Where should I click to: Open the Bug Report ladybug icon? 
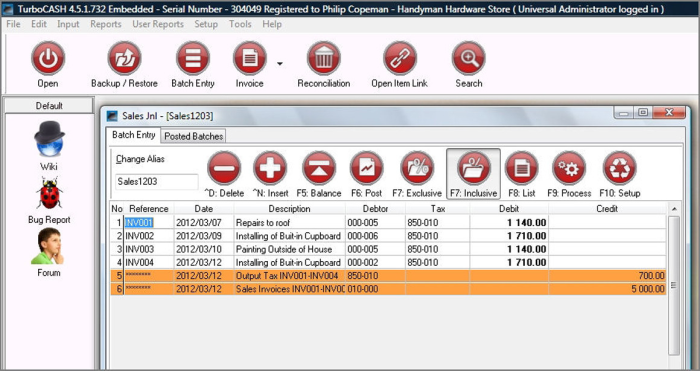49,193
